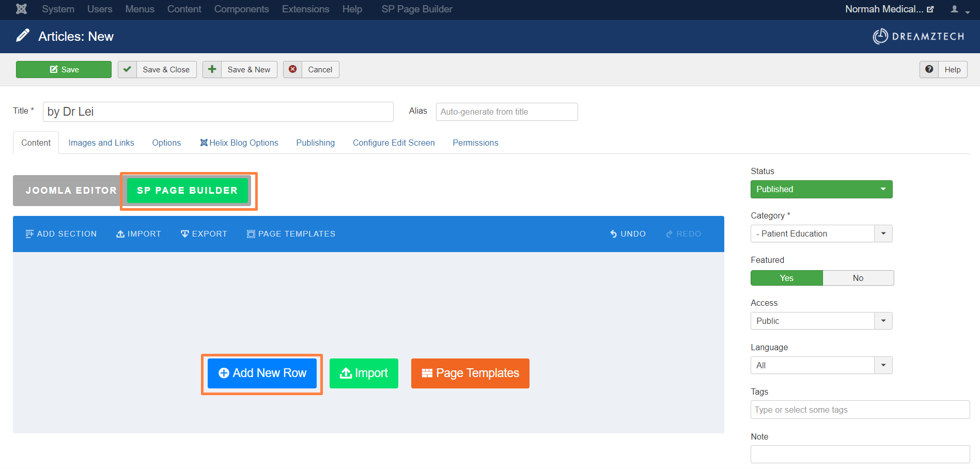The height and width of the screenshot is (469, 980).
Task: Click the plus icon for Save & New
Action: (212, 69)
